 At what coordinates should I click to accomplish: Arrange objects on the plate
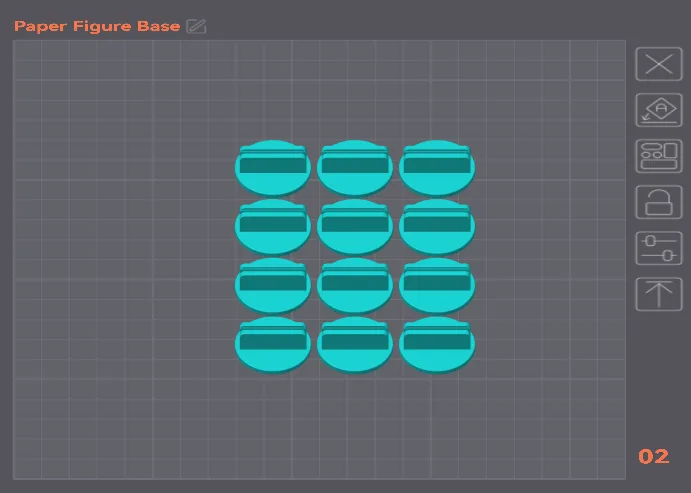tap(659, 156)
